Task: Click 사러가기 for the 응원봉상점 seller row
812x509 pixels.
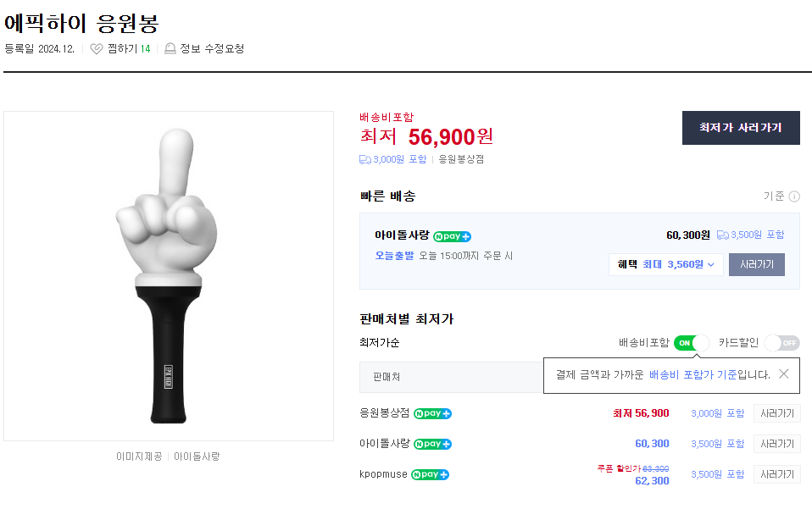Action: (776, 413)
